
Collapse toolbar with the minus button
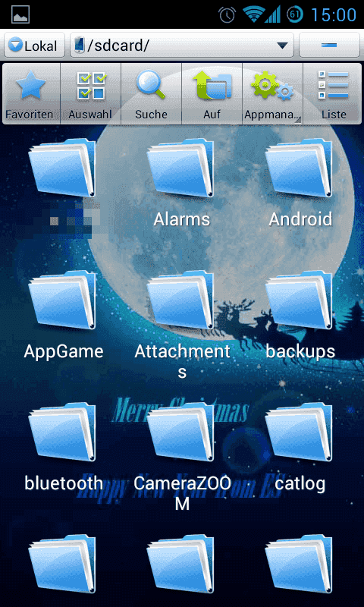[329, 46]
